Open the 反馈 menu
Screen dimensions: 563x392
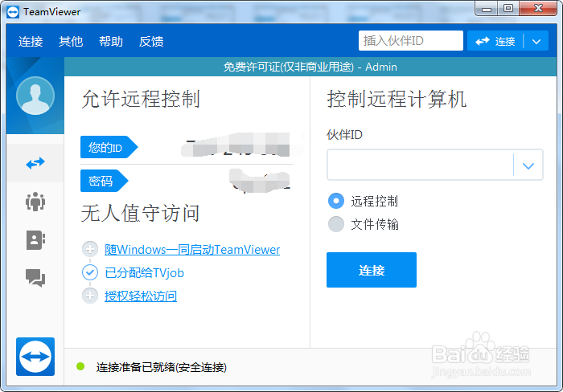(151, 42)
